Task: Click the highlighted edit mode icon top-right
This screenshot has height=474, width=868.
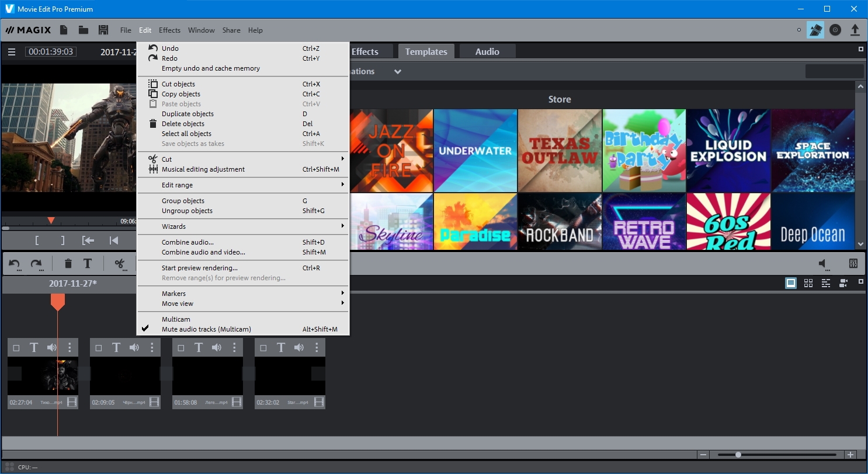Action: pos(815,30)
